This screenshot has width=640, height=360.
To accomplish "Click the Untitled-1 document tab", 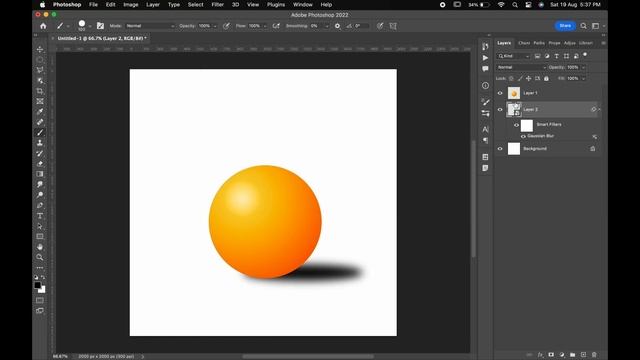I will (x=102, y=38).
